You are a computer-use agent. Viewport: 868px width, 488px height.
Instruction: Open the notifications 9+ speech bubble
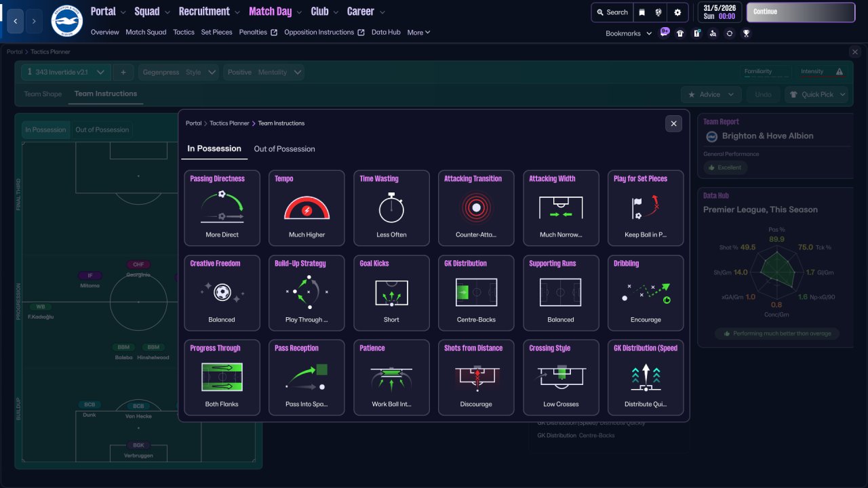coord(665,33)
